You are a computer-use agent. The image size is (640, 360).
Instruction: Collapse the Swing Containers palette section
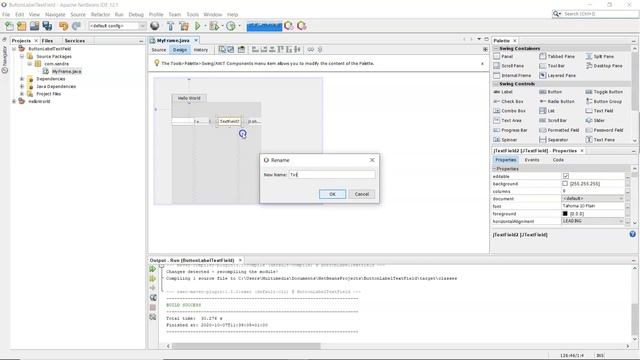(x=496, y=49)
